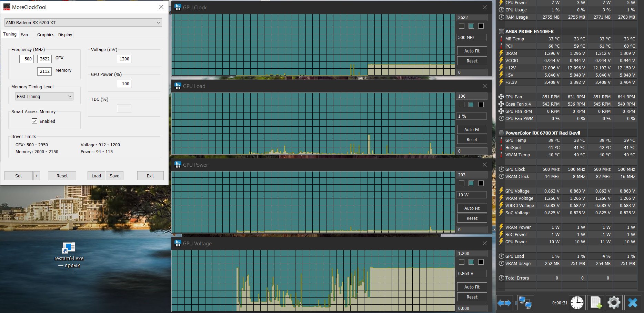The height and width of the screenshot is (313, 644).
Task: Open sensor settings via the gear icon
Action: (x=614, y=303)
